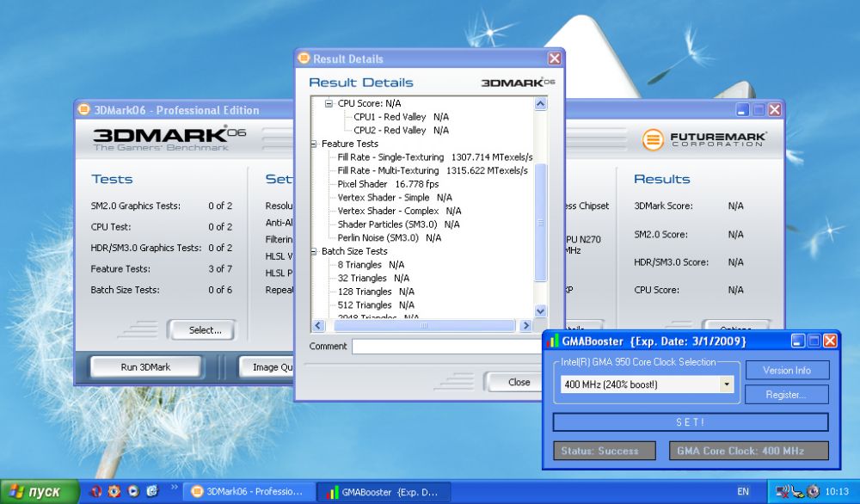860x504 pixels.
Task: Minimize the GMABooster window
Action: [x=798, y=341]
